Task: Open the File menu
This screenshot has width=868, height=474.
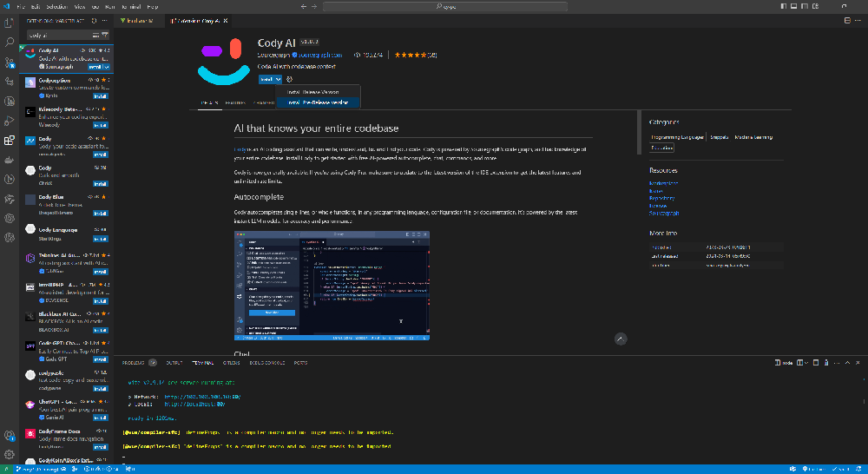Action: 21,7
